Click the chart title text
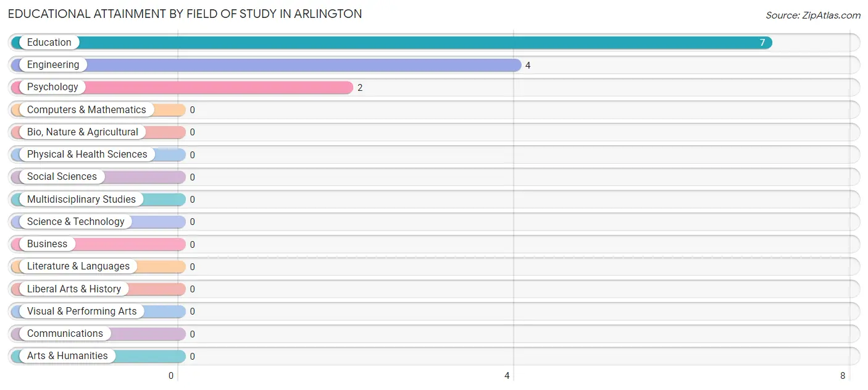 (x=185, y=14)
